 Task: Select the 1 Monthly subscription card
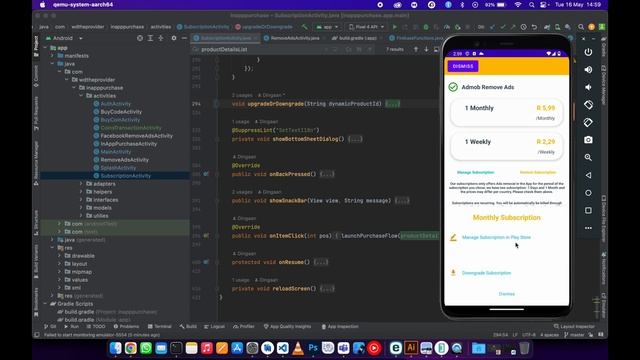pos(507,113)
